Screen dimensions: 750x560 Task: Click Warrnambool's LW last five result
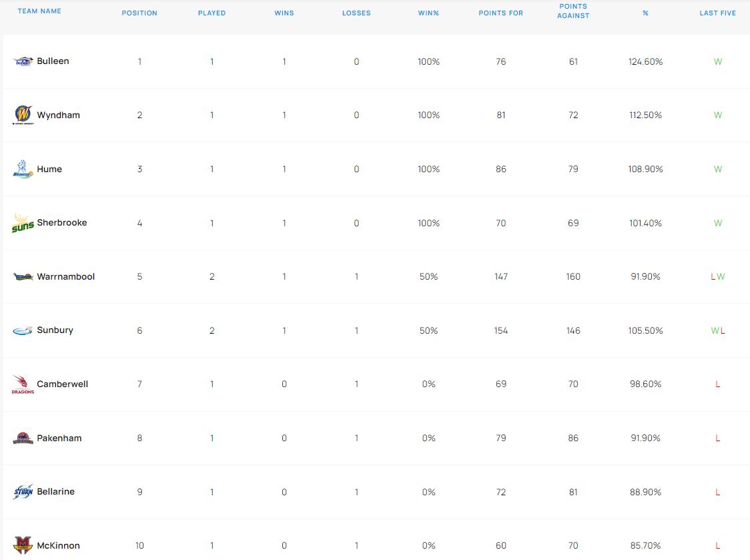tap(717, 276)
